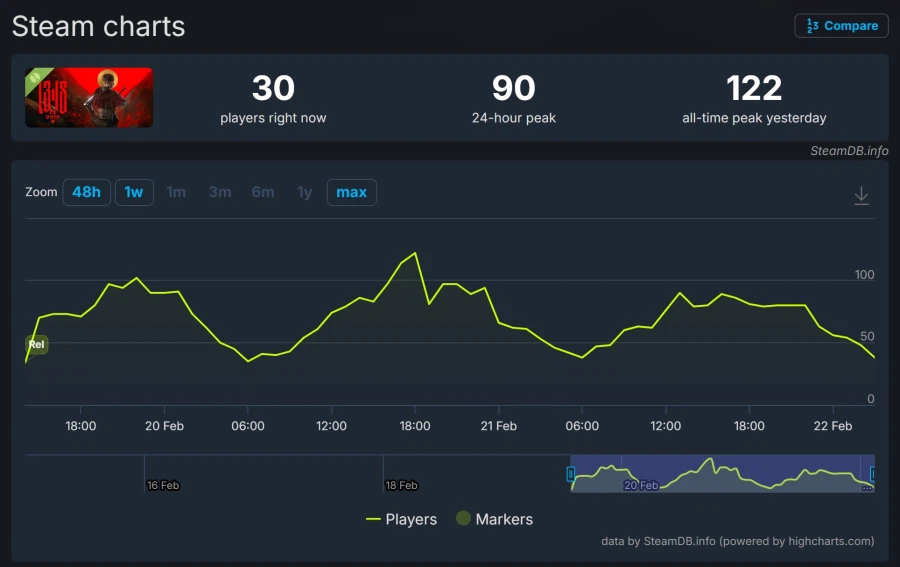The height and width of the screenshot is (567, 900).
Task: Click the right navigator range handle
Action: (872, 474)
